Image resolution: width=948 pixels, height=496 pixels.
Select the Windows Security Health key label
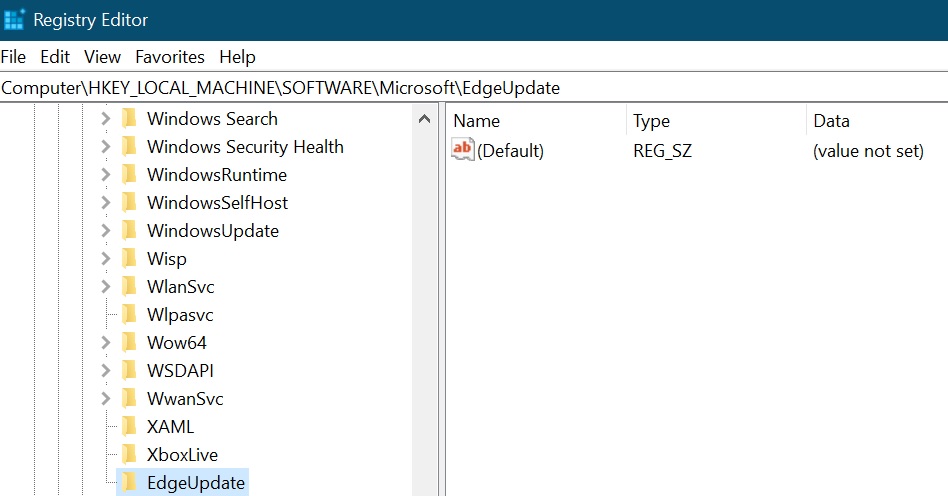click(x=245, y=146)
